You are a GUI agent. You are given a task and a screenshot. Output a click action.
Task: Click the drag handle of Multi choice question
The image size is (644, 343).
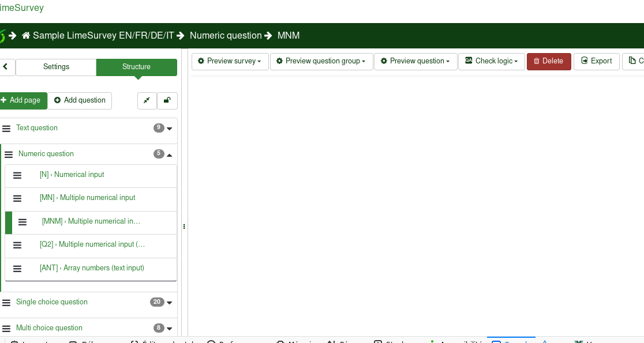coord(6,329)
